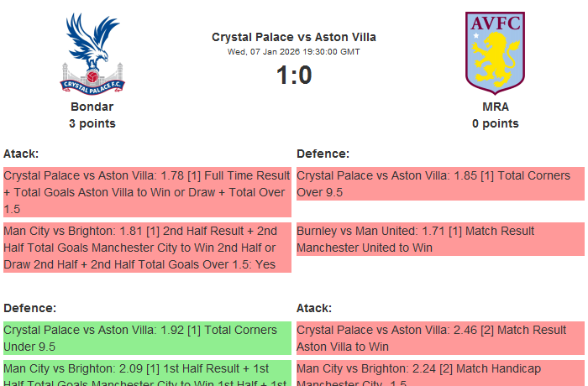588x386 pixels.
Task: Select the 1.78 Full Time Result bet
Action: (147, 192)
